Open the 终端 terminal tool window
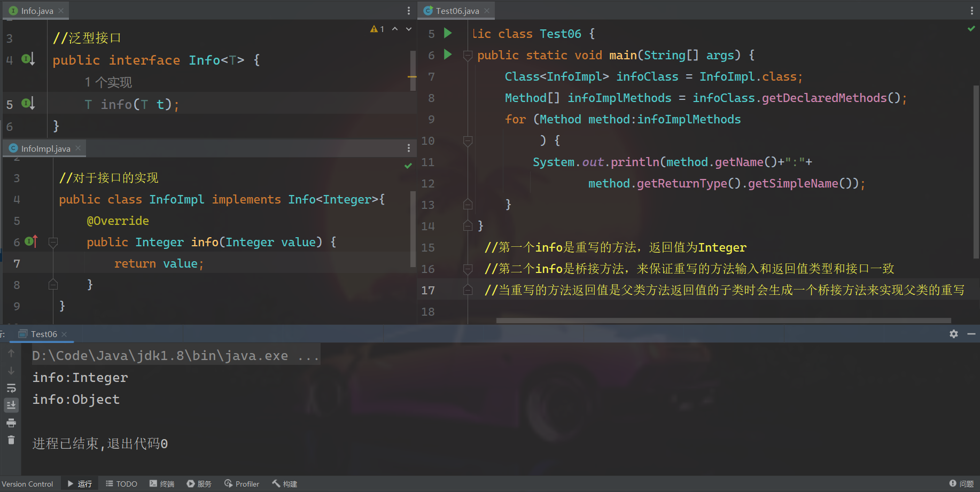This screenshot has width=980, height=492. pos(162,484)
